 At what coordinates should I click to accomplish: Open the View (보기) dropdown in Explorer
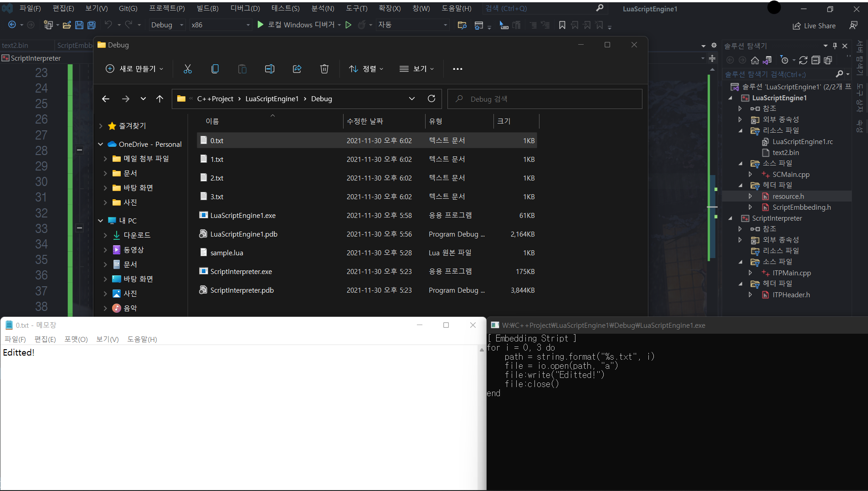[417, 69]
